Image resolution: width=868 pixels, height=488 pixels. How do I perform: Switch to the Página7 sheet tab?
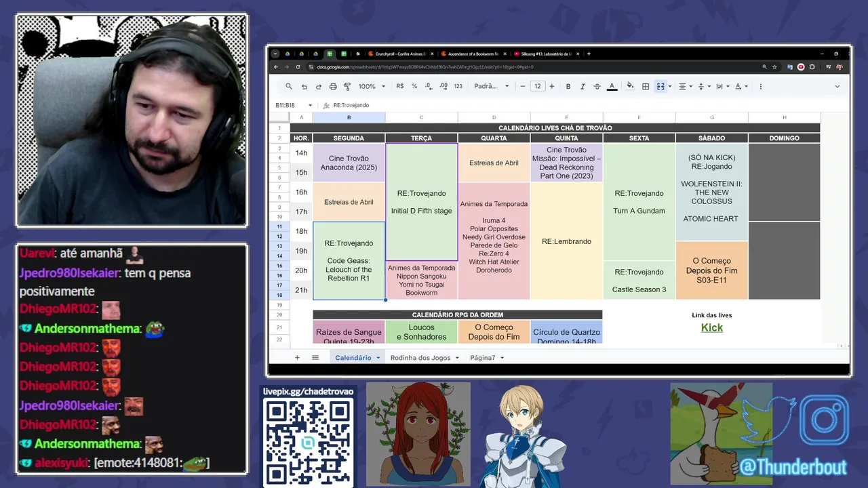coord(483,357)
